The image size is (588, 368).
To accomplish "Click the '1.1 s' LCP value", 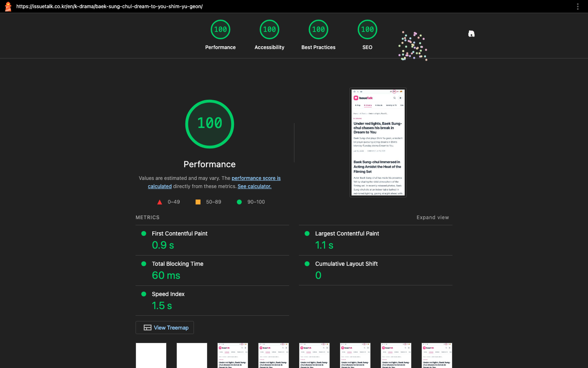I will click(x=324, y=245).
